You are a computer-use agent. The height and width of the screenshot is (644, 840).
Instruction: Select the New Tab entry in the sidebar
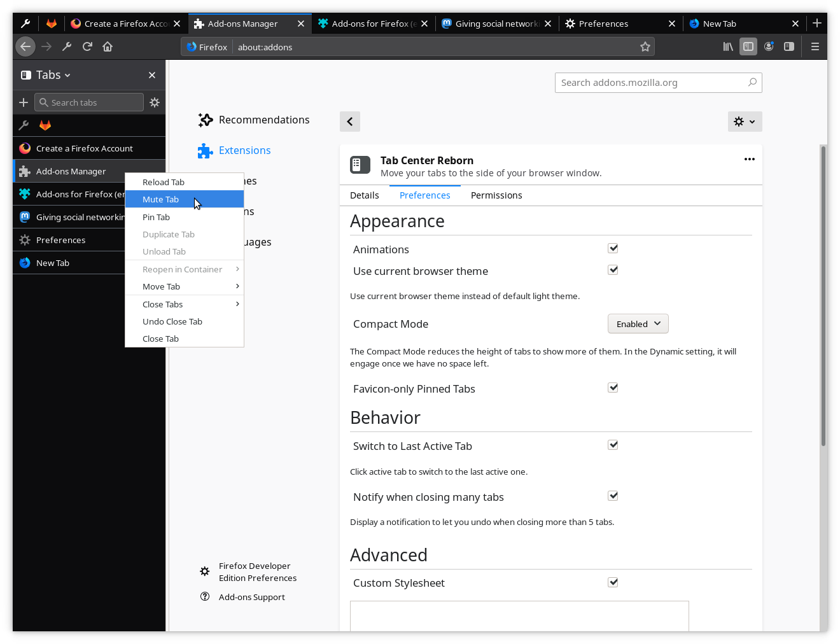pyautogui.click(x=69, y=263)
